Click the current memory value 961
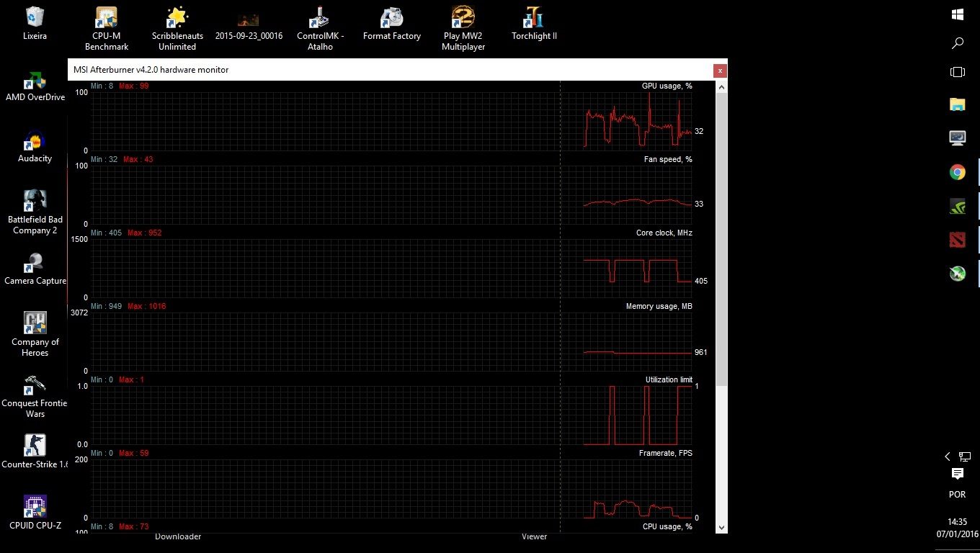The height and width of the screenshot is (553, 980). pos(700,352)
